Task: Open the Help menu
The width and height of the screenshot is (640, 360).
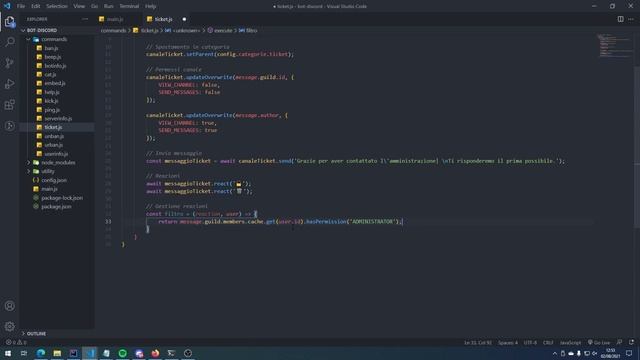Action: point(151,6)
